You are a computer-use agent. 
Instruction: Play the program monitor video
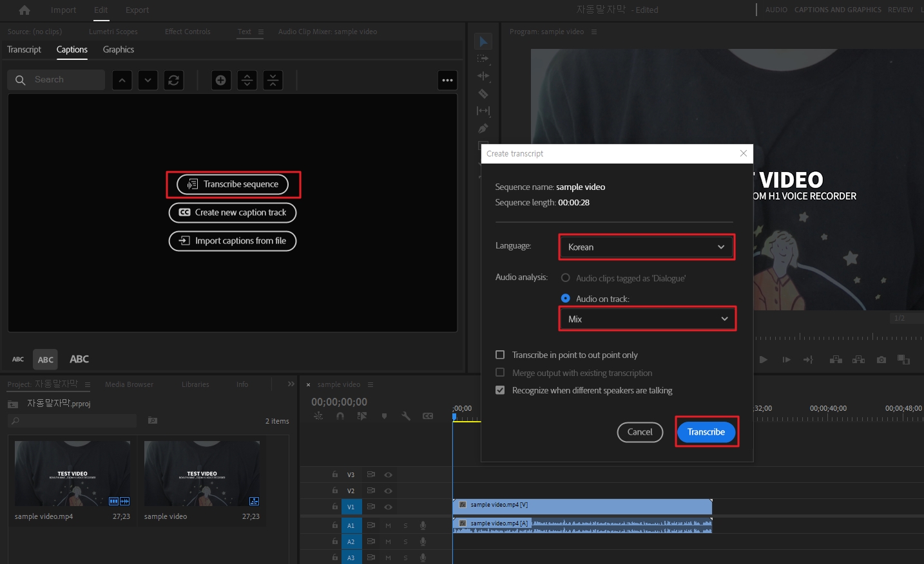coord(764,360)
